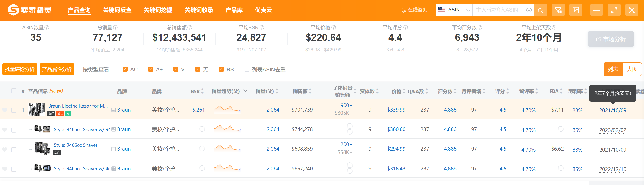Toggle the 无 type checkbox
This screenshot has height=185, width=644.
(x=198, y=69)
